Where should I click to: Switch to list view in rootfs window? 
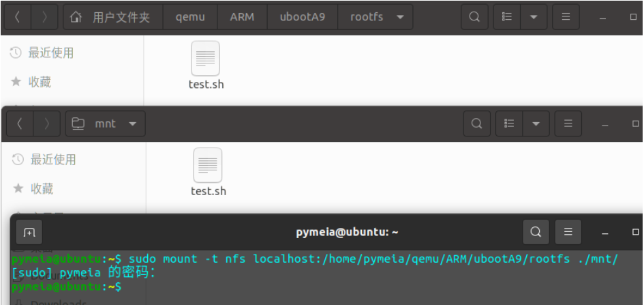(x=507, y=17)
